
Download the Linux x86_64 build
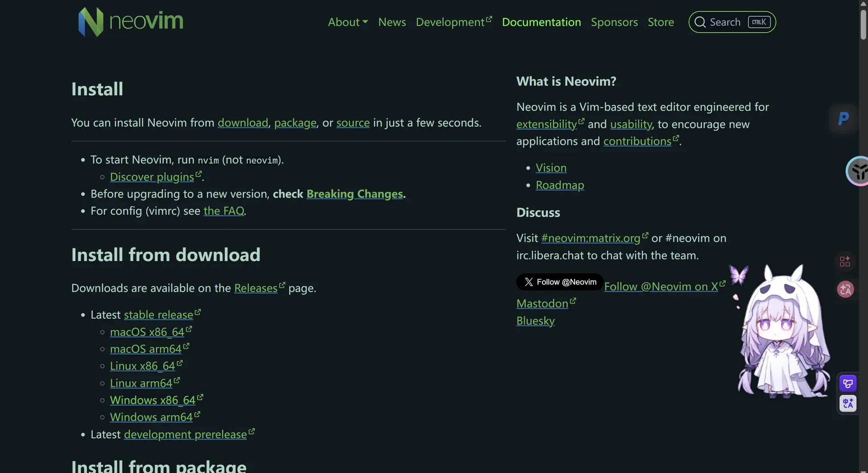coord(146,366)
